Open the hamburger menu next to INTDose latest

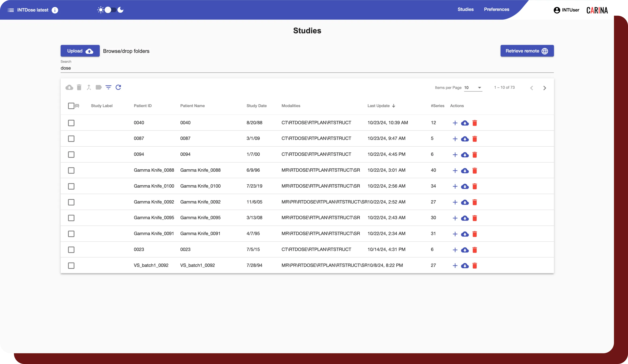tap(10, 10)
